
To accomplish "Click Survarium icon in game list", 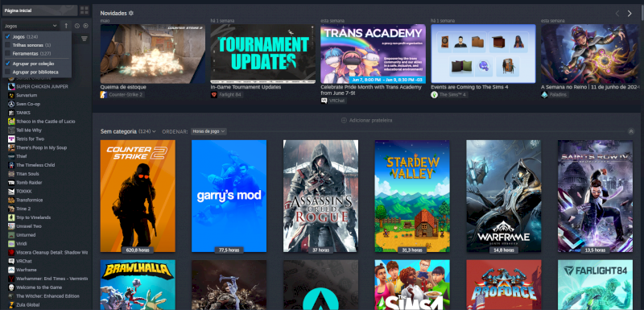I will click(11, 95).
